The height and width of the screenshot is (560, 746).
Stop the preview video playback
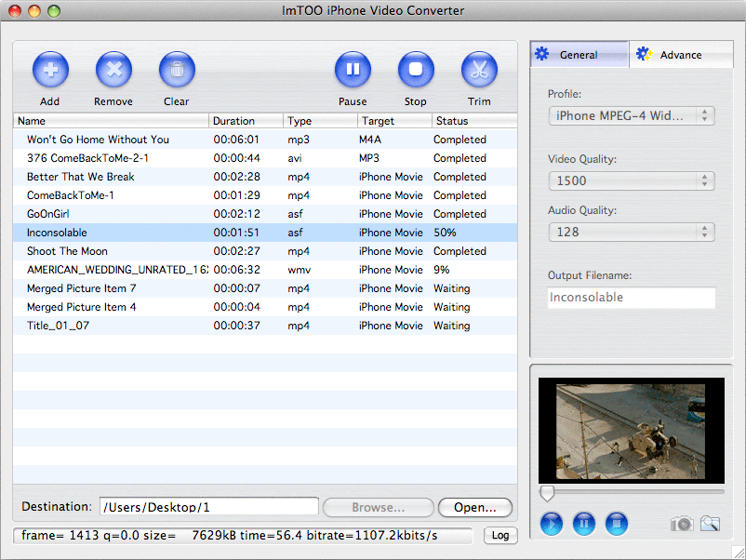[x=617, y=524]
